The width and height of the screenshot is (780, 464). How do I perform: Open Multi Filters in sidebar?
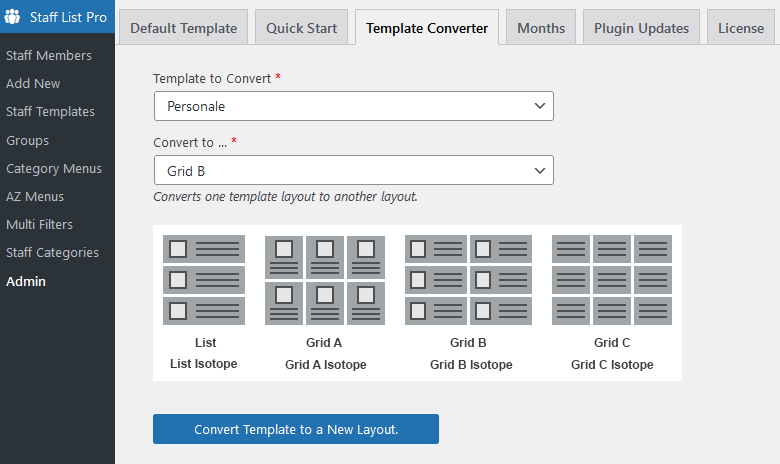point(39,224)
